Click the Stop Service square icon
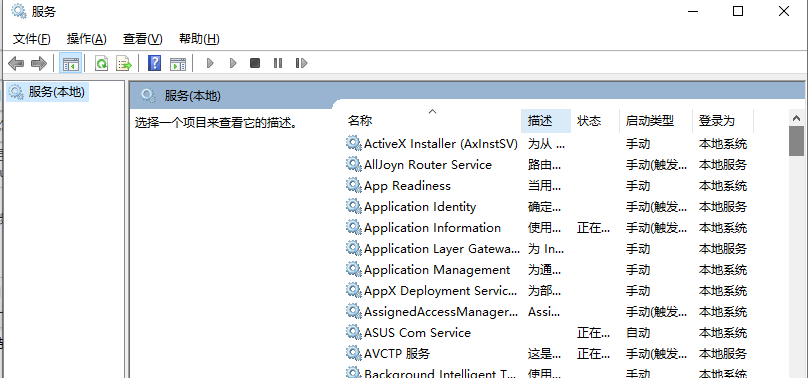This screenshot has width=808, height=378. [255, 63]
